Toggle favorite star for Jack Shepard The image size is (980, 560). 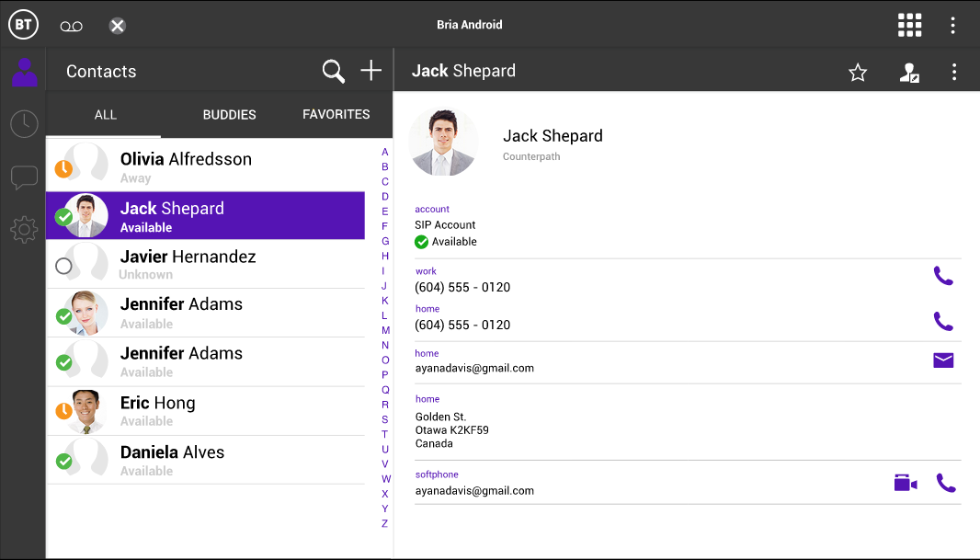pos(858,73)
